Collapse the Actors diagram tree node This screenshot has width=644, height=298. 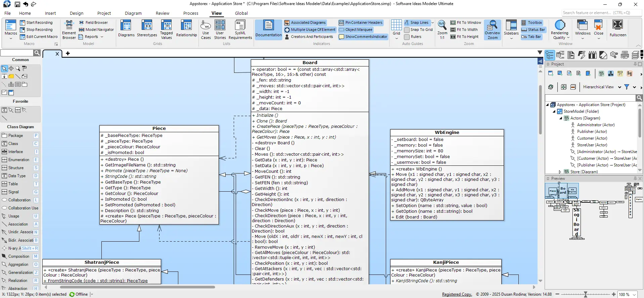tap(560, 118)
